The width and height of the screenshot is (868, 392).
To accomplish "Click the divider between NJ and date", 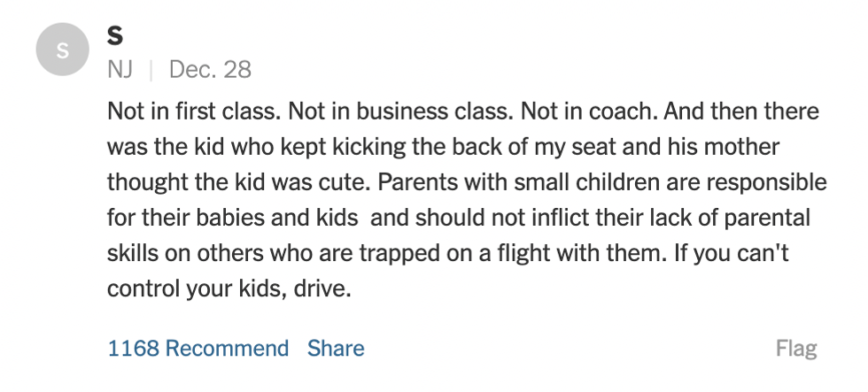I will [x=151, y=69].
